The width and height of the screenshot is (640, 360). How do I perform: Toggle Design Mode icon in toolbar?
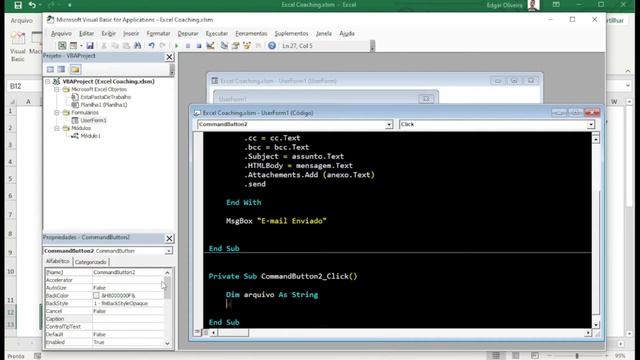coord(210,46)
